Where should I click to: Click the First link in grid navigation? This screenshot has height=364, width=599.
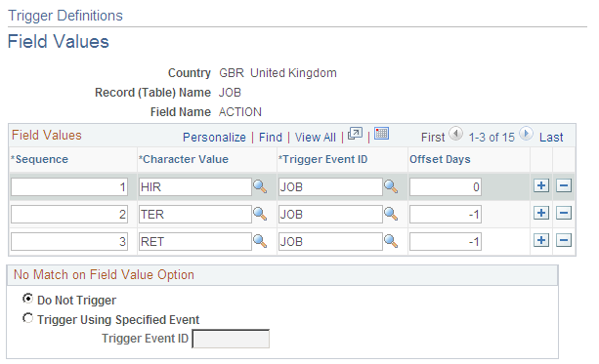[433, 138]
